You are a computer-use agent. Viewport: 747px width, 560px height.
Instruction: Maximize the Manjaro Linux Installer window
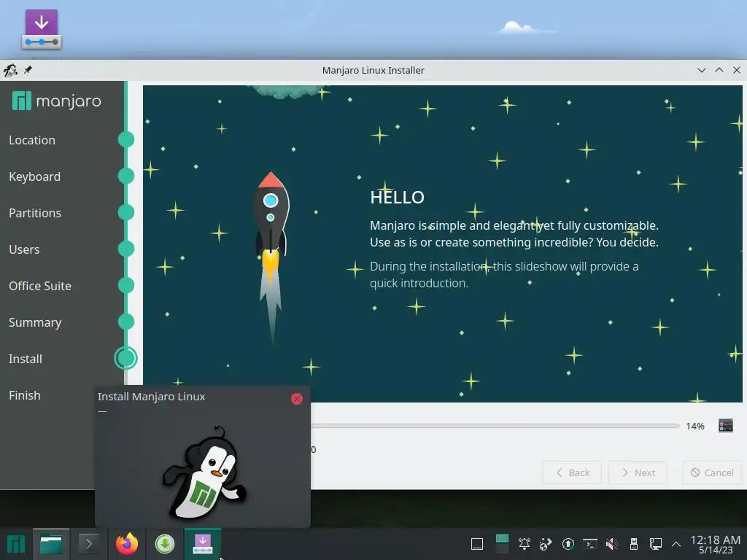[719, 70]
